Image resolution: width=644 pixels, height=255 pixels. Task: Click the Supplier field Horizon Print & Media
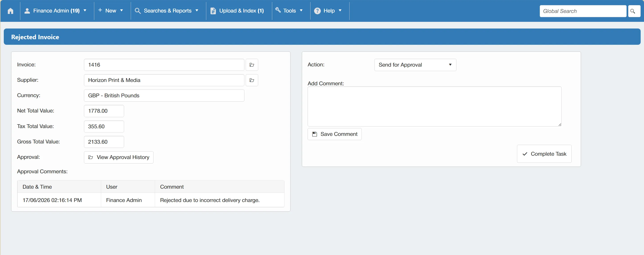coord(164,80)
